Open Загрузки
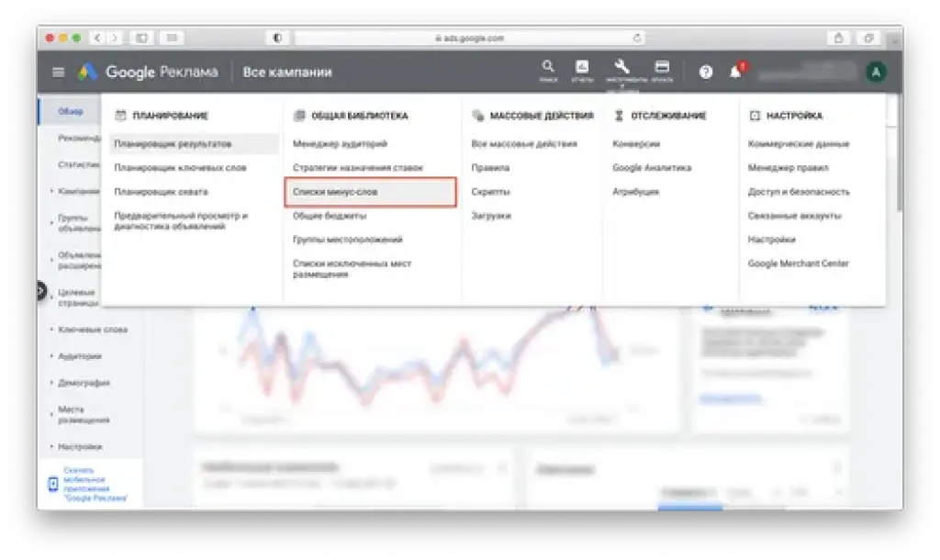This screenshot has height=560, width=940. click(491, 216)
